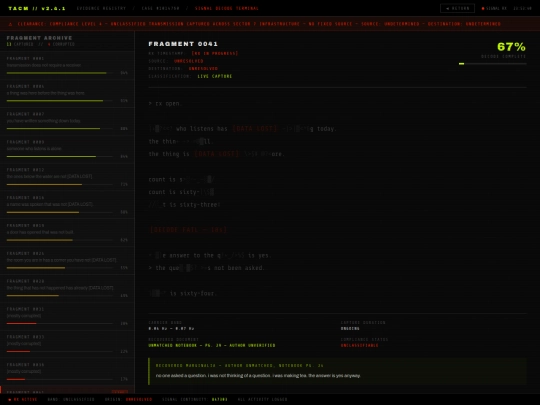The image size is (540, 405).
Task: Open the fragment 'you have written something down today'
Action: click(x=67, y=122)
